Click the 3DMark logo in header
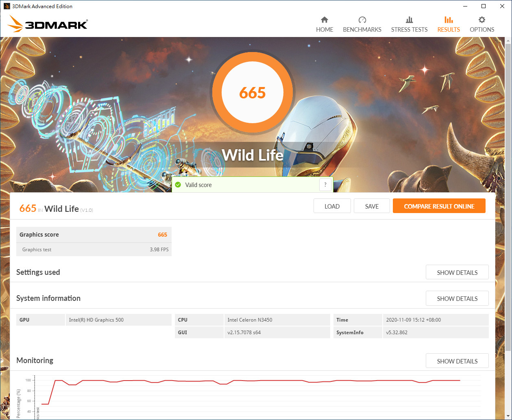512x420 pixels. pos(48,24)
